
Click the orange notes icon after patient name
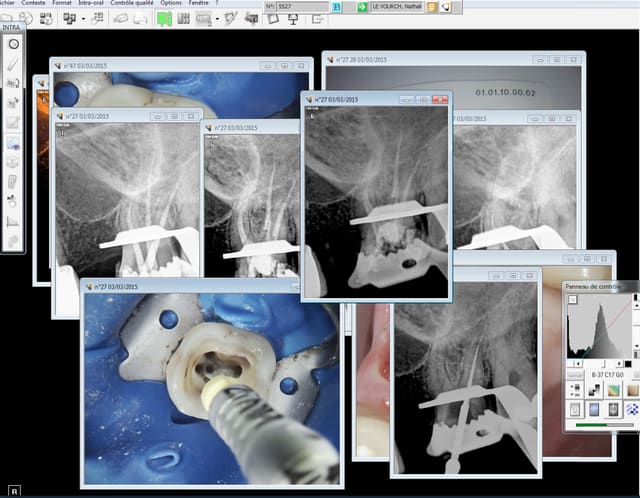click(x=431, y=7)
